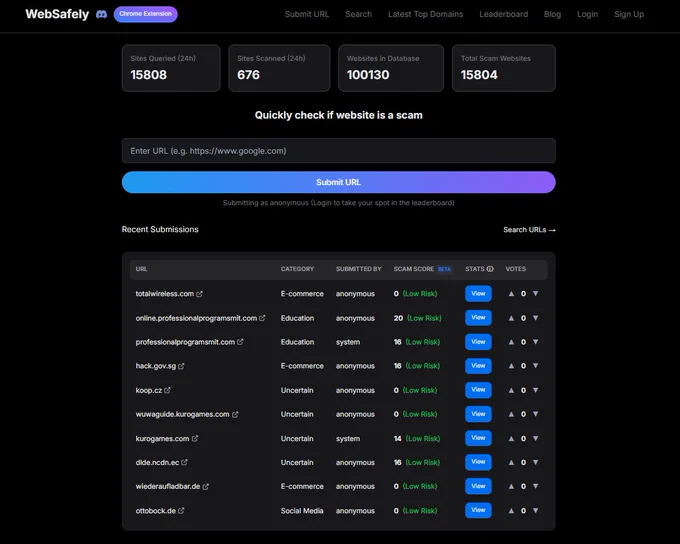This screenshot has height=544, width=680.
Task: Open external link icon for totalwireless.com
Action: point(199,294)
